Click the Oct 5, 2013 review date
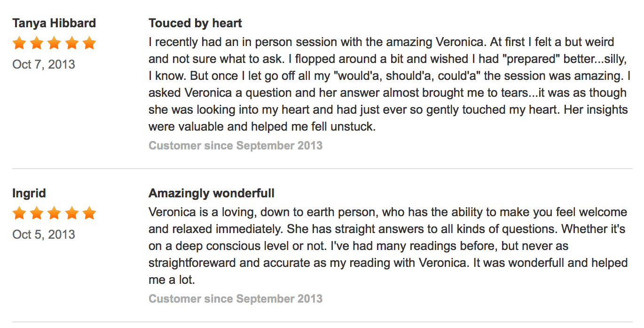Screen dimensions: 644x328 point(44,234)
